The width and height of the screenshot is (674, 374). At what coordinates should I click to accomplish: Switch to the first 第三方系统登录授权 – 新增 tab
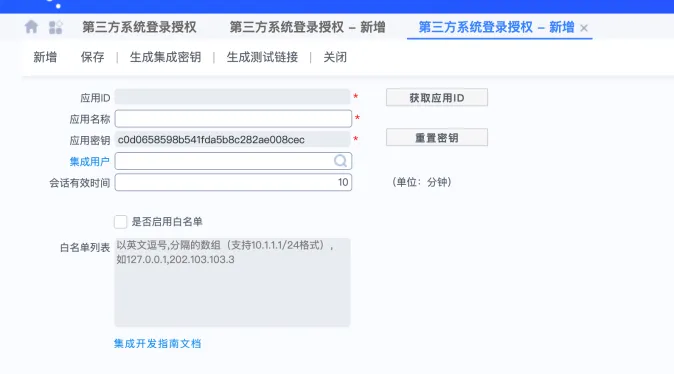pos(307,27)
